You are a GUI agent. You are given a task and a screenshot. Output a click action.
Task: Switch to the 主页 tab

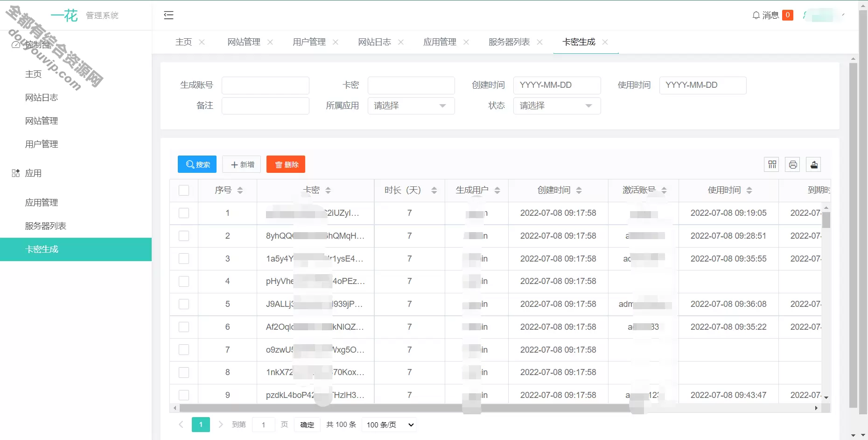[183, 42]
